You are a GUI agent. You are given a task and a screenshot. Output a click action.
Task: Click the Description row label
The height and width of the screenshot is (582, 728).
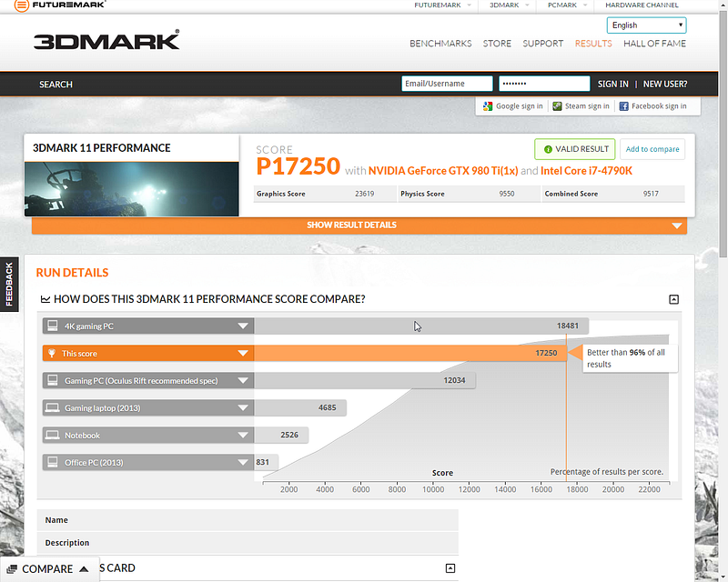(x=66, y=543)
